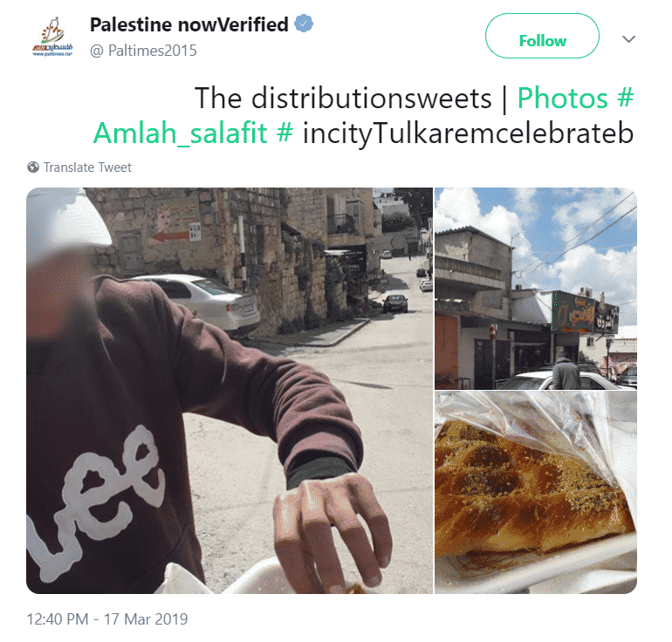Viewport: 672px width, 642px height.
Task: Open the large photo of man in Lee sweatshirt
Action: (x=230, y=391)
